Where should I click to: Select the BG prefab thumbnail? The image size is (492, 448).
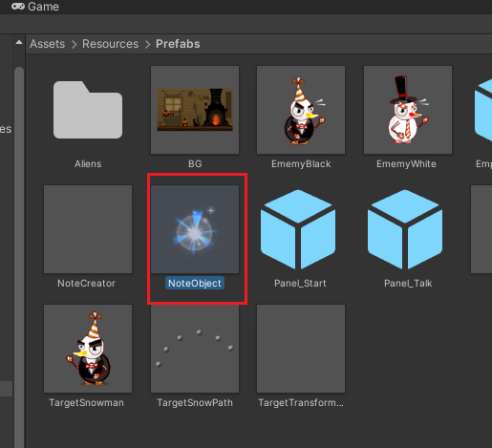pyautogui.click(x=195, y=110)
